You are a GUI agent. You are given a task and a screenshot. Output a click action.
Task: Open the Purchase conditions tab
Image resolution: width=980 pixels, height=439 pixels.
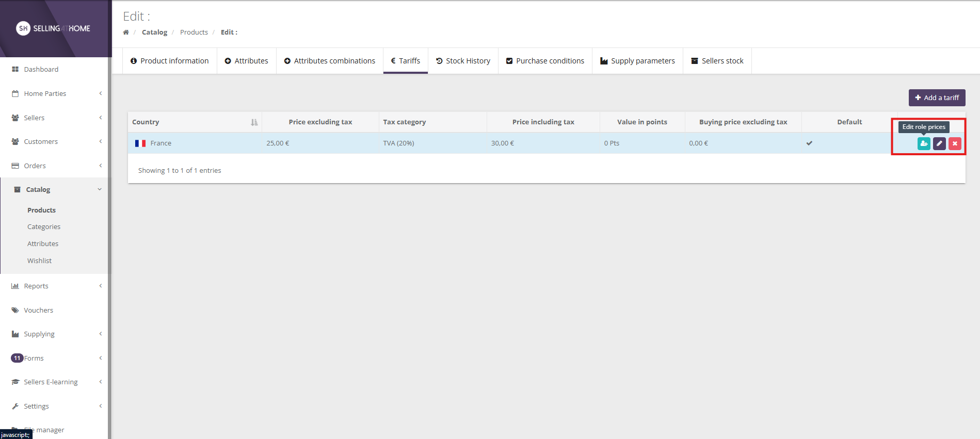click(x=545, y=61)
